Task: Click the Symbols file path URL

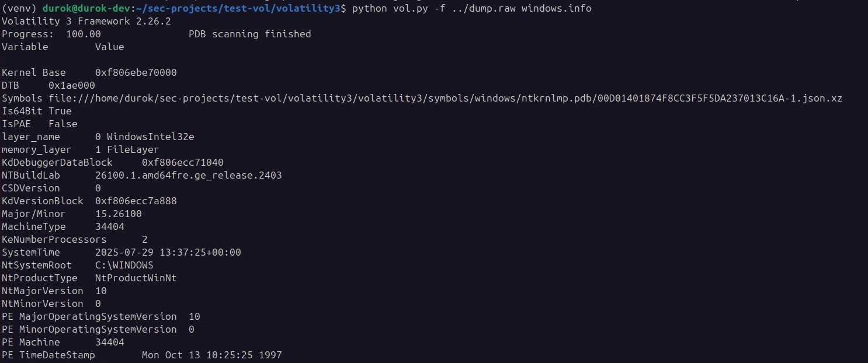Action: tap(445, 98)
